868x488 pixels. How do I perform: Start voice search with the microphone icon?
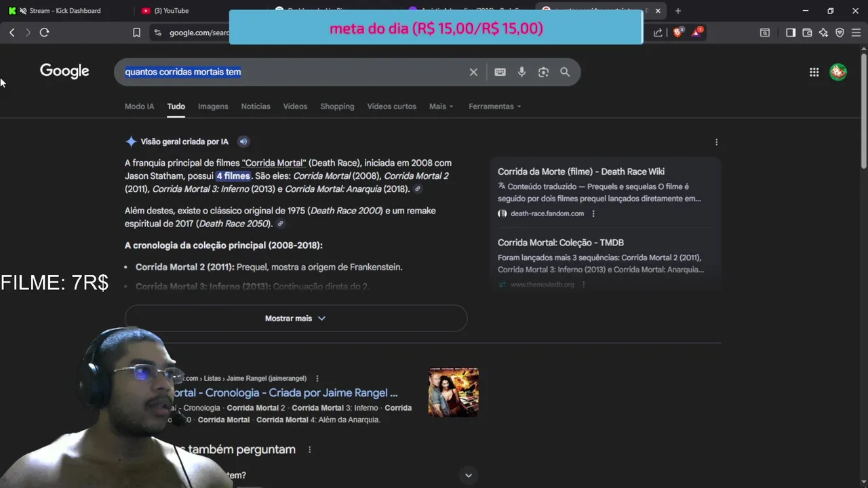pos(521,72)
